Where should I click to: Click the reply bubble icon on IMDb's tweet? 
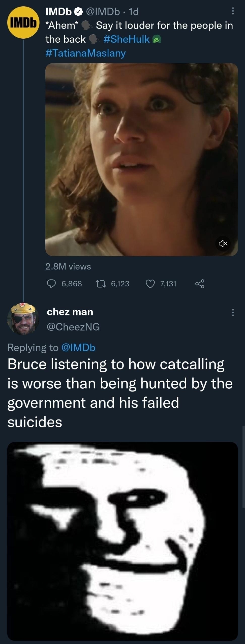(52, 284)
